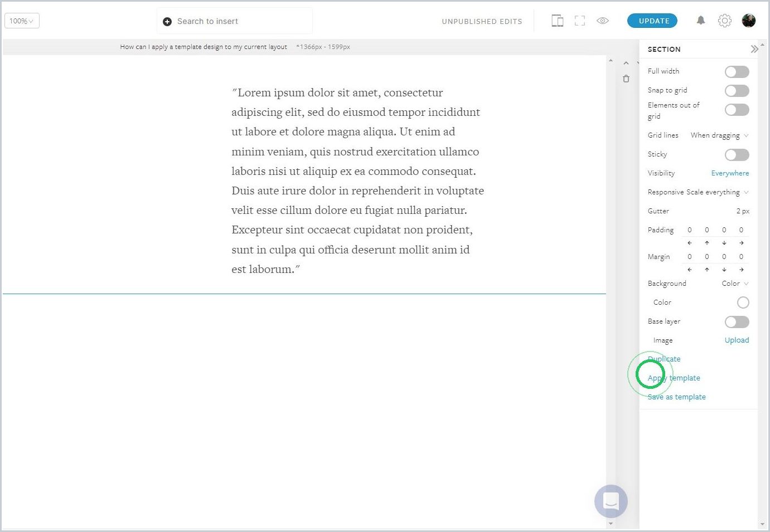Image resolution: width=770 pixels, height=532 pixels.
Task: Open the 100% zoom dropdown
Action: coord(22,21)
